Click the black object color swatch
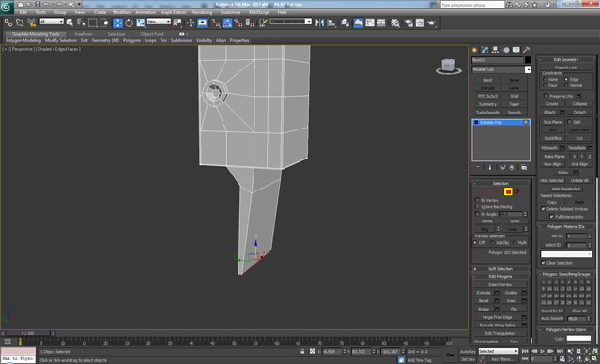 pos(528,60)
